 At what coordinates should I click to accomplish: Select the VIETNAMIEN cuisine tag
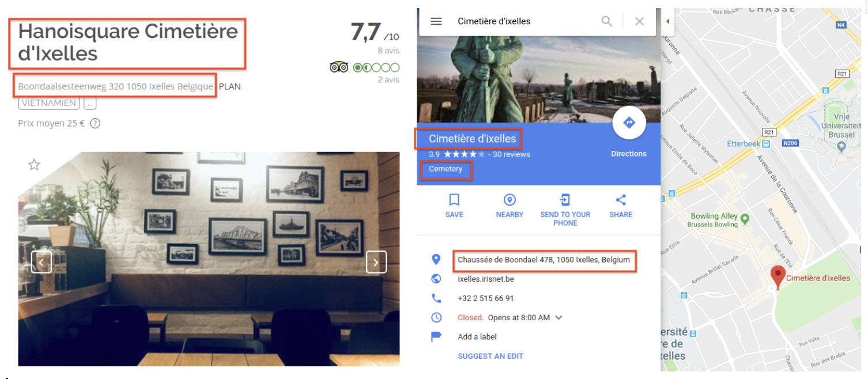coord(48,103)
